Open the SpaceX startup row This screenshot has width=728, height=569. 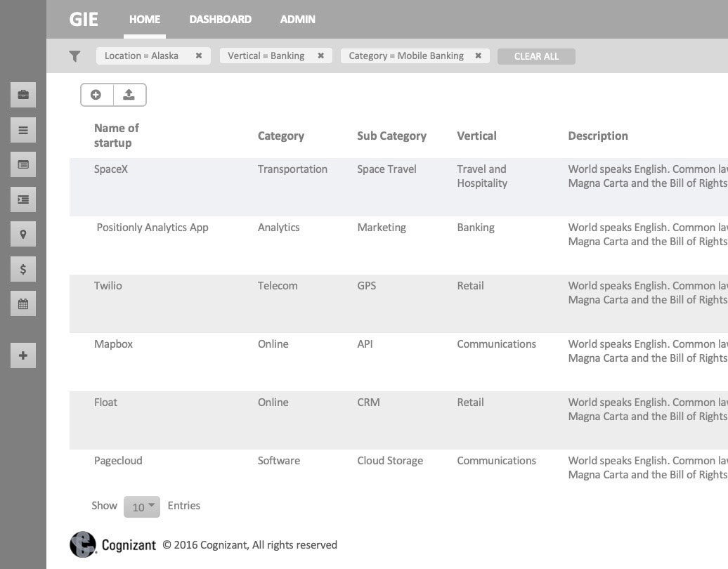coord(111,169)
